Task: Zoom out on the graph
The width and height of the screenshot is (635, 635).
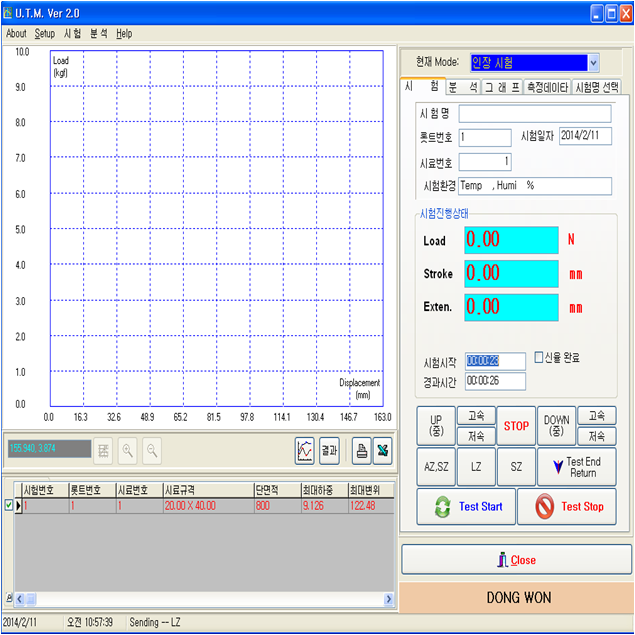Action: point(152,450)
